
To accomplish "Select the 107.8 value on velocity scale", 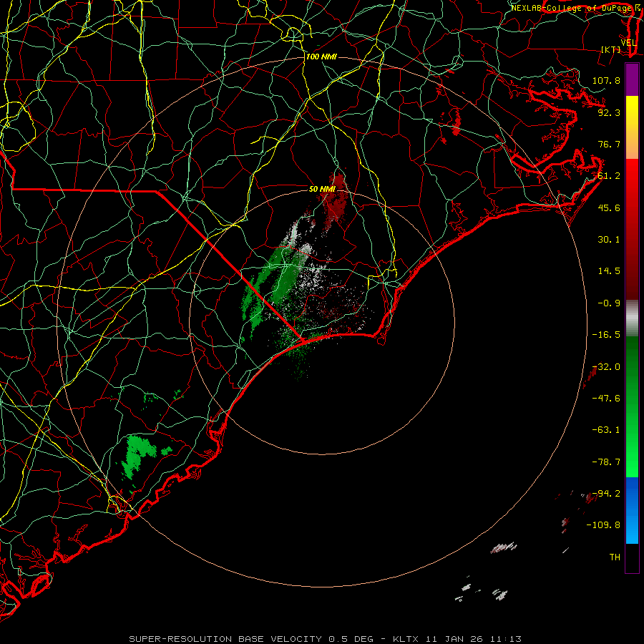I will click(x=606, y=80).
